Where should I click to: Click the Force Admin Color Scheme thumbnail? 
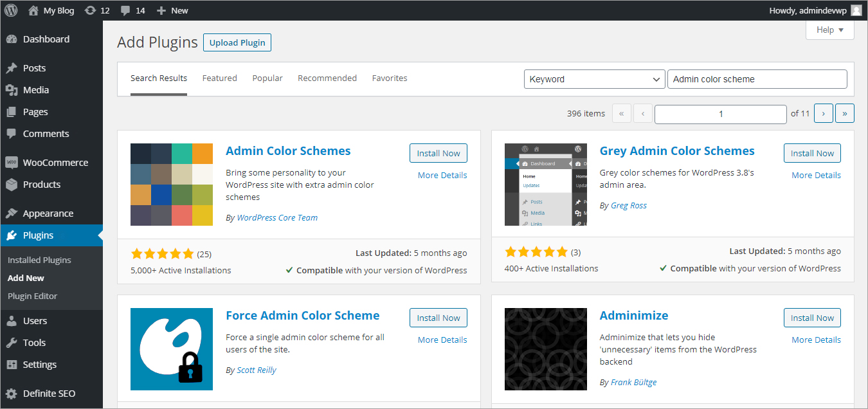coord(172,349)
